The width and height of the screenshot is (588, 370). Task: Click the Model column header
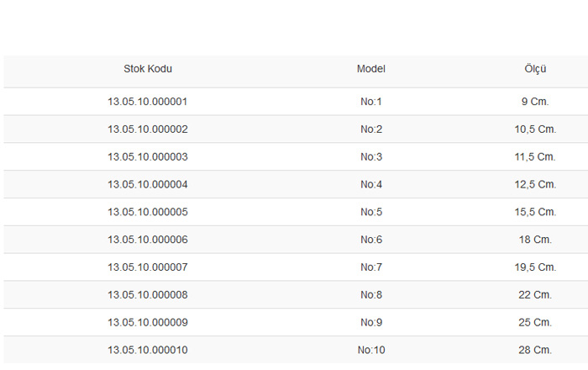click(371, 69)
